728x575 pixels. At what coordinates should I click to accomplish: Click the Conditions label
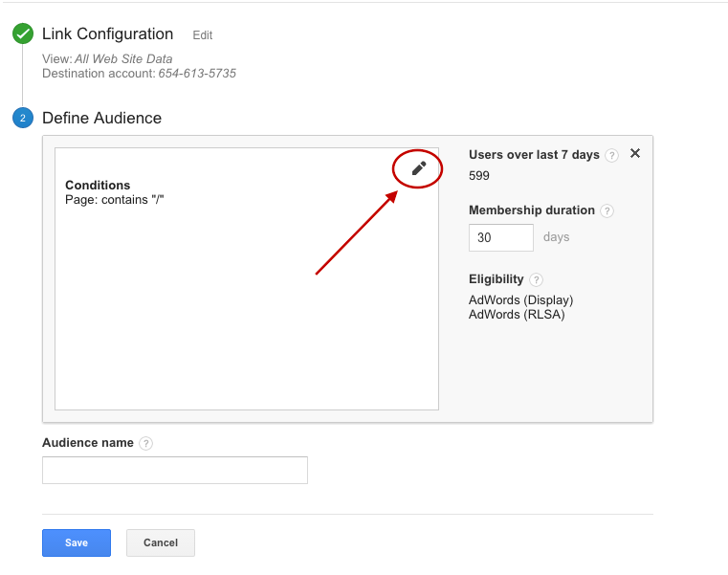pyautogui.click(x=98, y=186)
